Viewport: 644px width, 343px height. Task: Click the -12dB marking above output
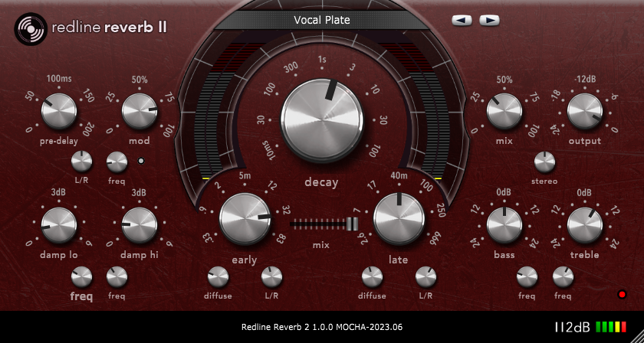(x=584, y=78)
